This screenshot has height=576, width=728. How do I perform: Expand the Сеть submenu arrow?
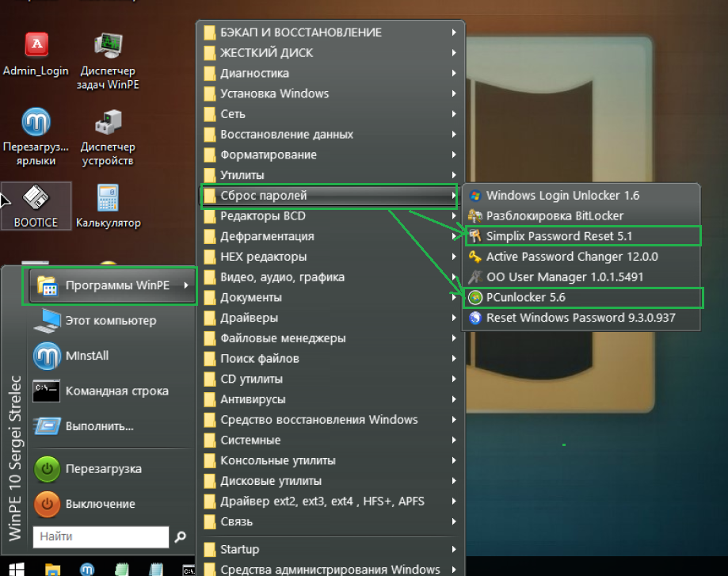[454, 114]
